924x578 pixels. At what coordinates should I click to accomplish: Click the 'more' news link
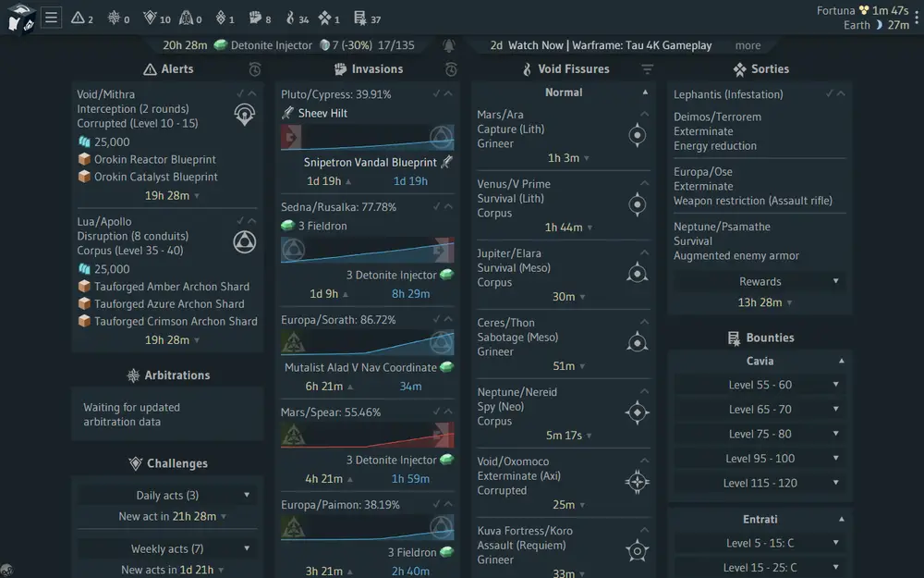[x=748, y=45]
